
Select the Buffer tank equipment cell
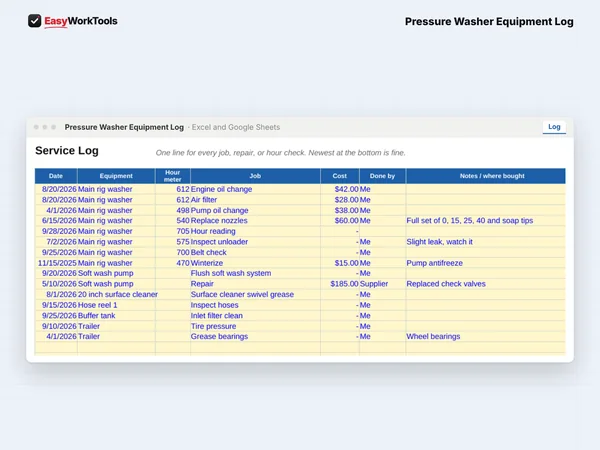pos(117,316)
